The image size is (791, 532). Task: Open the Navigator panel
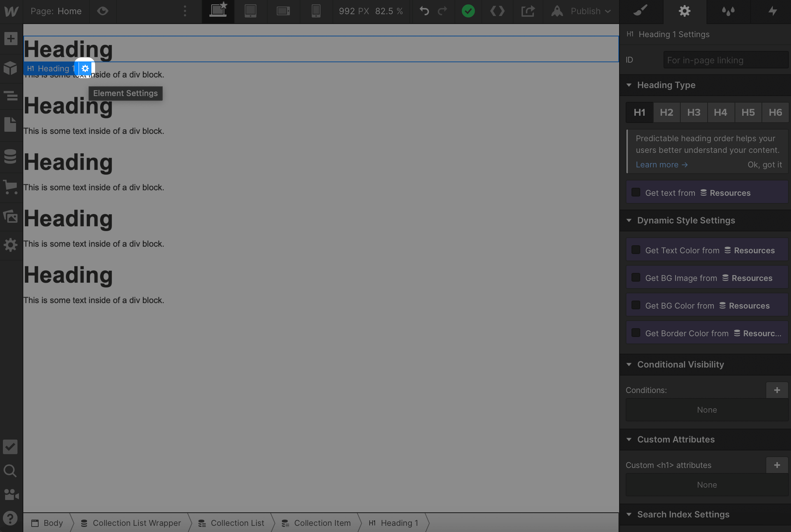pyautogui.click(x=11, y=96)
